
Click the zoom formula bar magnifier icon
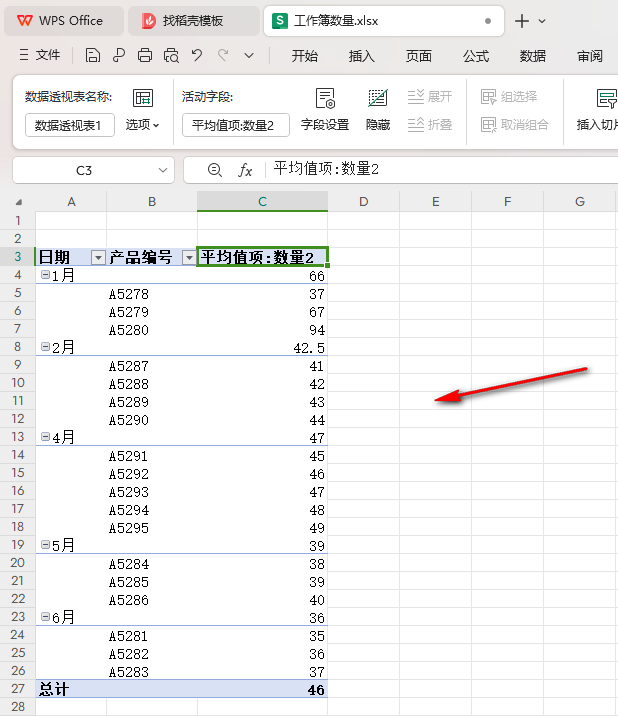[x=215, y=170]
